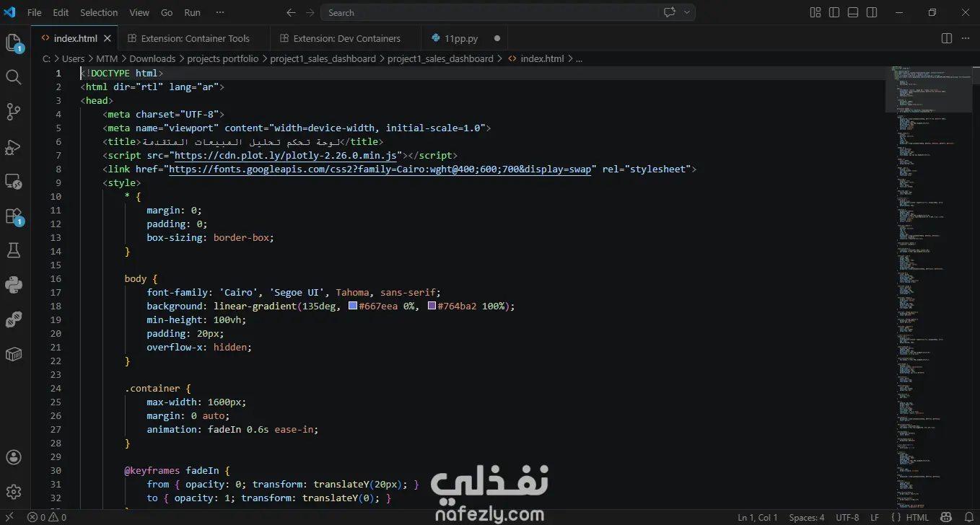Click the Google Fonts stylesheet URL
This screenshot has height=525, width=980.
(x=380, y=169)
